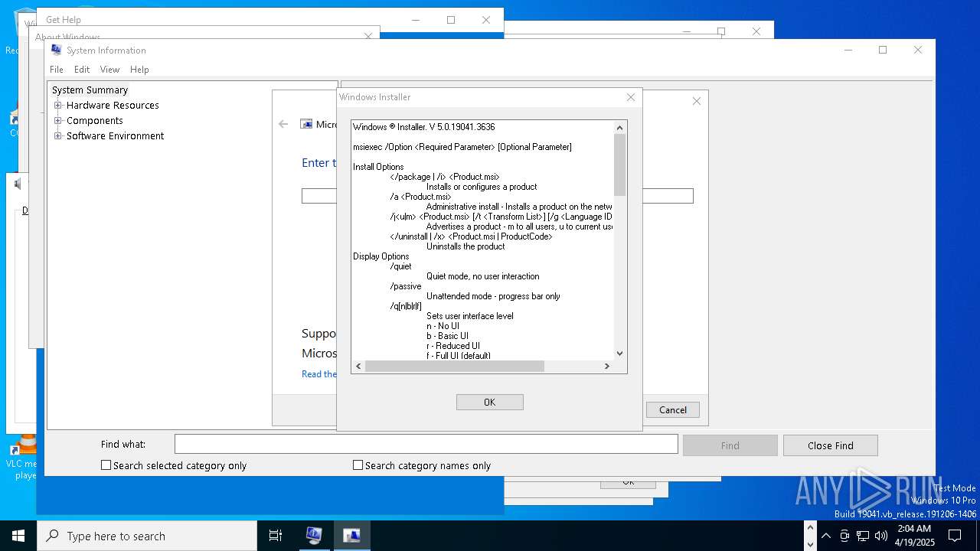Click Cancel in the Microsoft dialog behind the installer
This screenshot has width=980, height=551.
[x=673, y=409]
